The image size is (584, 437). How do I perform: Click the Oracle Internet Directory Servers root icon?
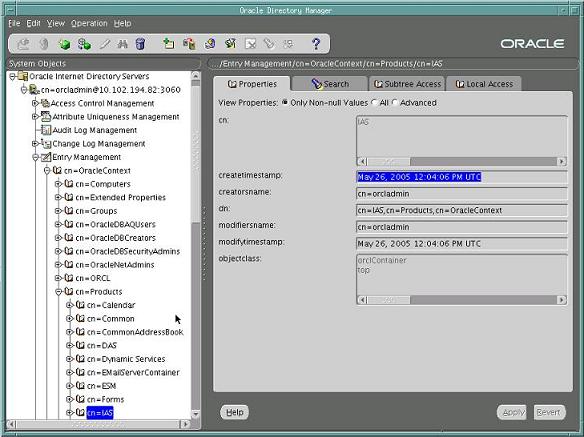coord(23,76)
